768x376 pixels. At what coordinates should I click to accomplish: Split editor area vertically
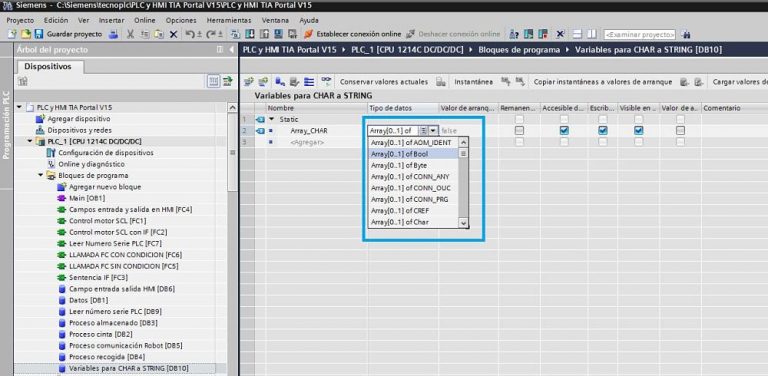[x=592, y=34]
